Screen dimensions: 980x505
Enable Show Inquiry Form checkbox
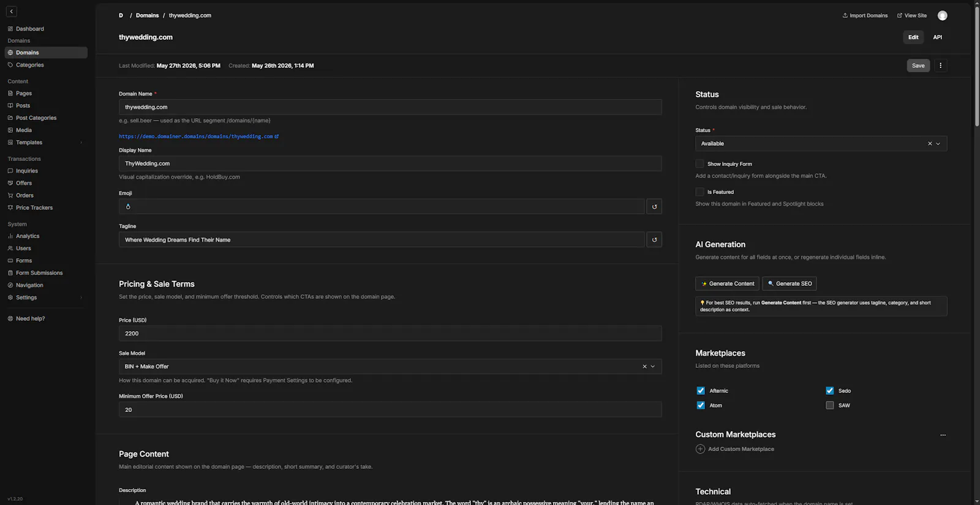[x=699, y=164]
